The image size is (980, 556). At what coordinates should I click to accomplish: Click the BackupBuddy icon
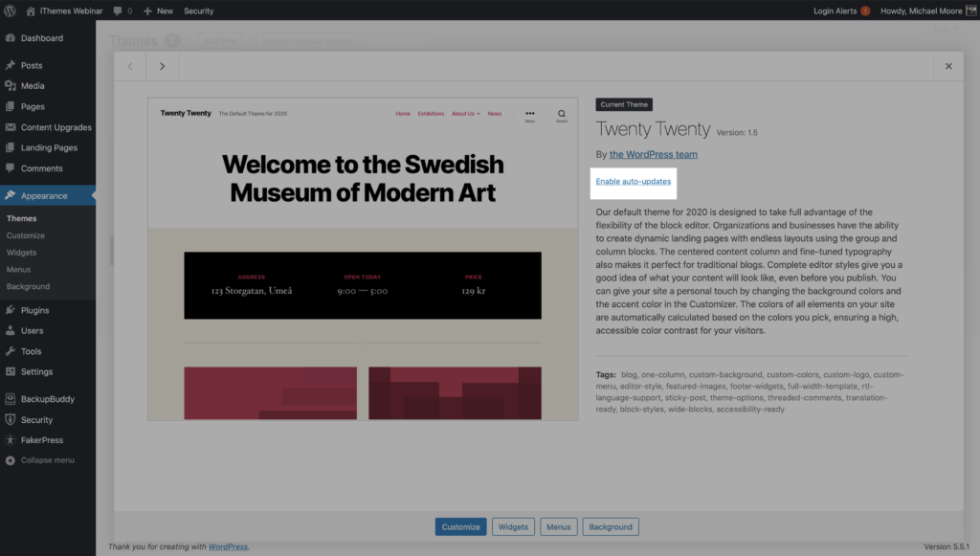point(10,398)
